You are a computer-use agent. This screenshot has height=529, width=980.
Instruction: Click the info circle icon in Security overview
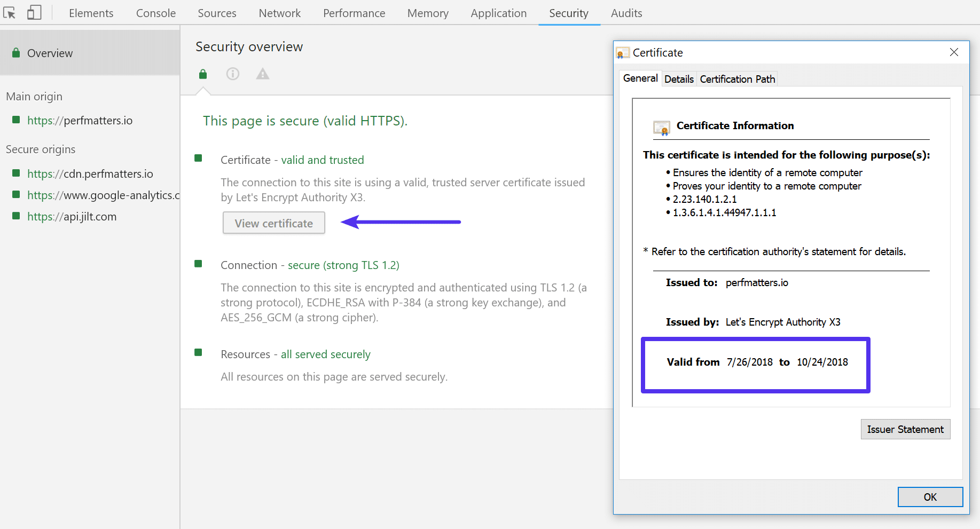[x=232, y=74]
